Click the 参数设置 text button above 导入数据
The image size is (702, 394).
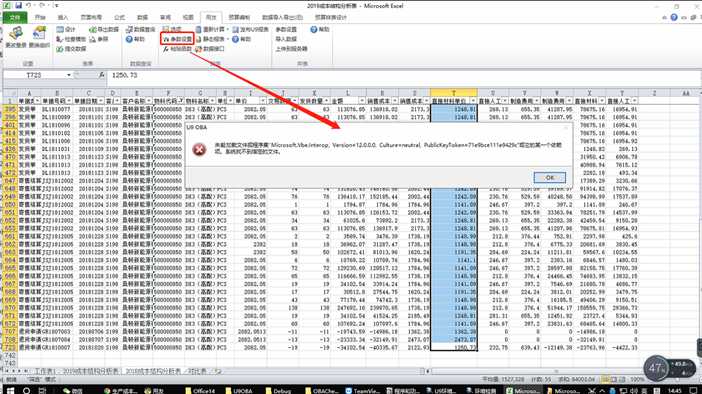[286, 30]
